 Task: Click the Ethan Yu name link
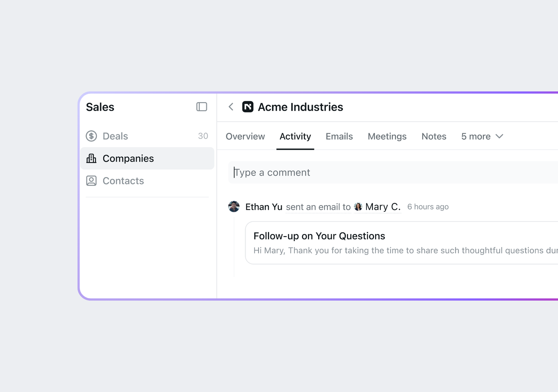click(264, 207)
